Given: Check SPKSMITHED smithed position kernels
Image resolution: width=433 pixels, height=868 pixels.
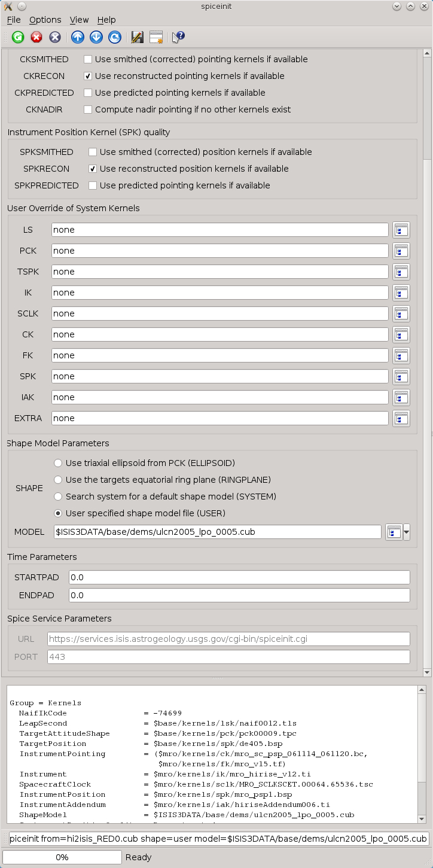Looking at the screenshot, I should pyautogui.click(x=93, y=152).
